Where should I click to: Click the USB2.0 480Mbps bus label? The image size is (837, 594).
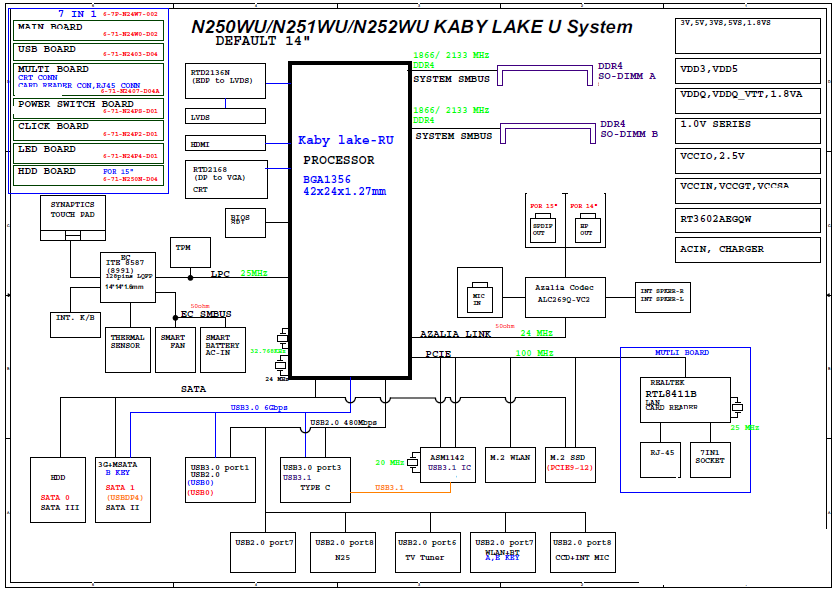point(344,423)
